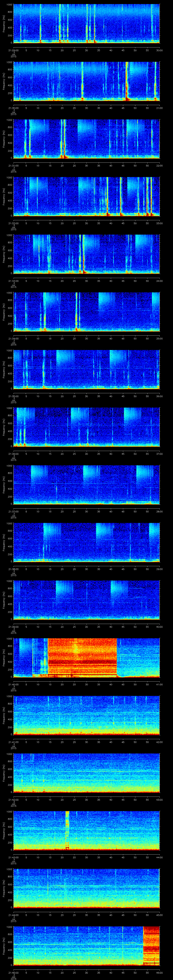
Task: Open the spectrogram panel starting at 21:37:00
Action: 86,485
